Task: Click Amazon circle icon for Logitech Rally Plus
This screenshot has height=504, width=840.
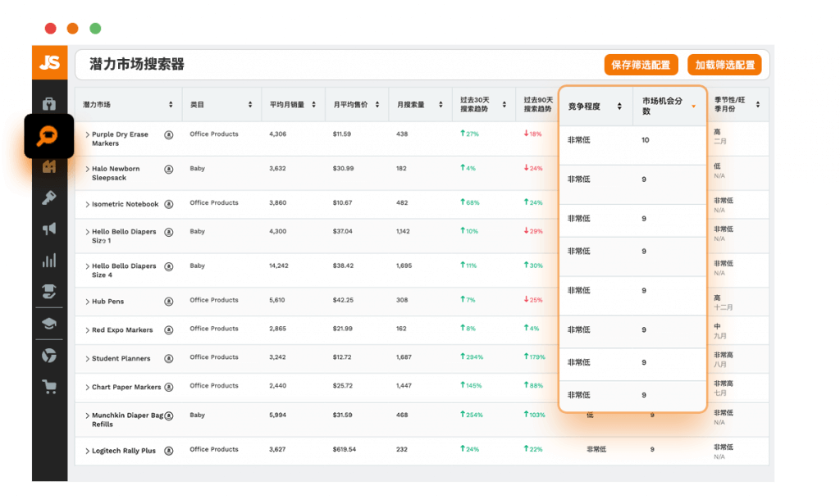Action: click(169, 451)
